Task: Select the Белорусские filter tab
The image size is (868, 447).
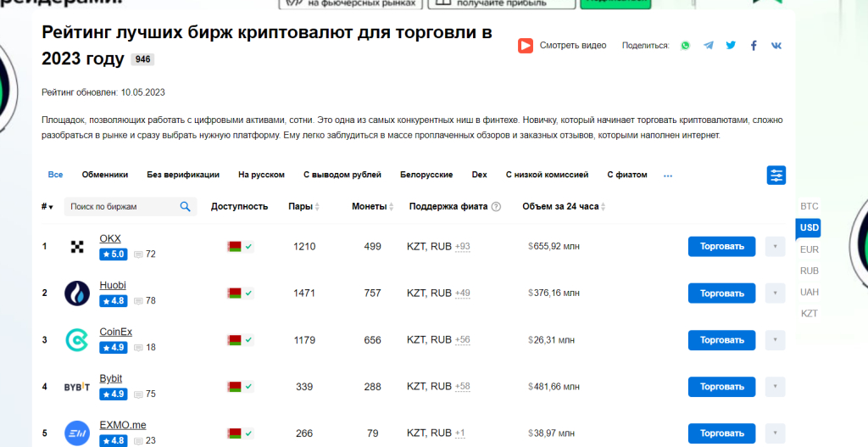Action: pos(426,175)
